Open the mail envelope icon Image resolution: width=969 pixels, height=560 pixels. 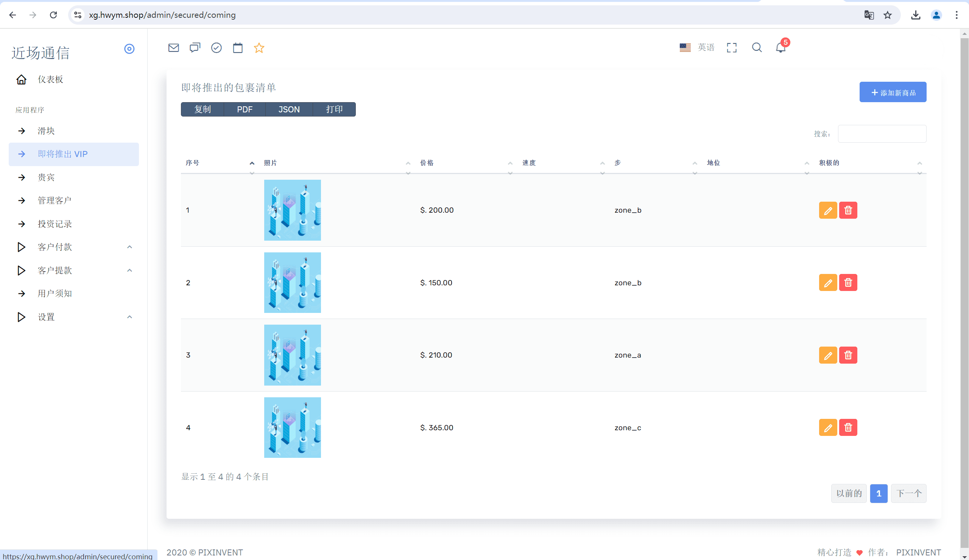tap(173, 48)
